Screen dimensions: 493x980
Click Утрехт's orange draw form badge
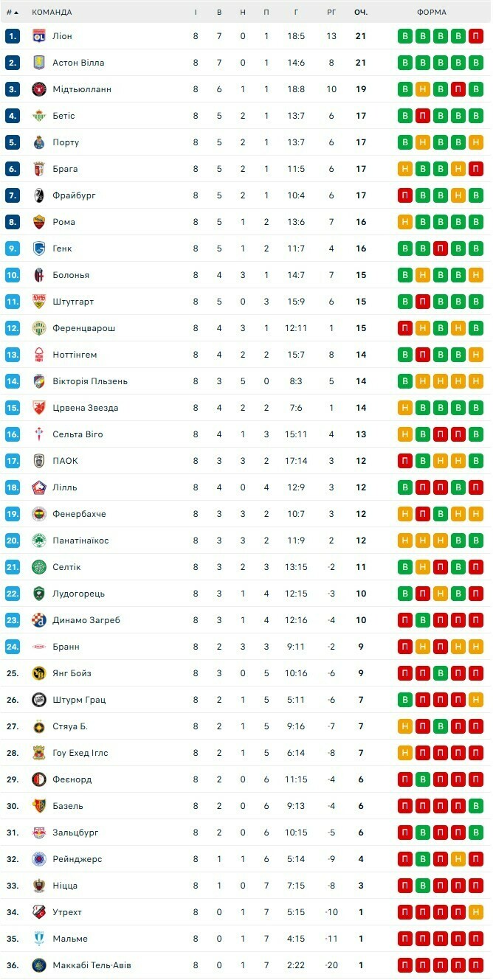point(476,912)
